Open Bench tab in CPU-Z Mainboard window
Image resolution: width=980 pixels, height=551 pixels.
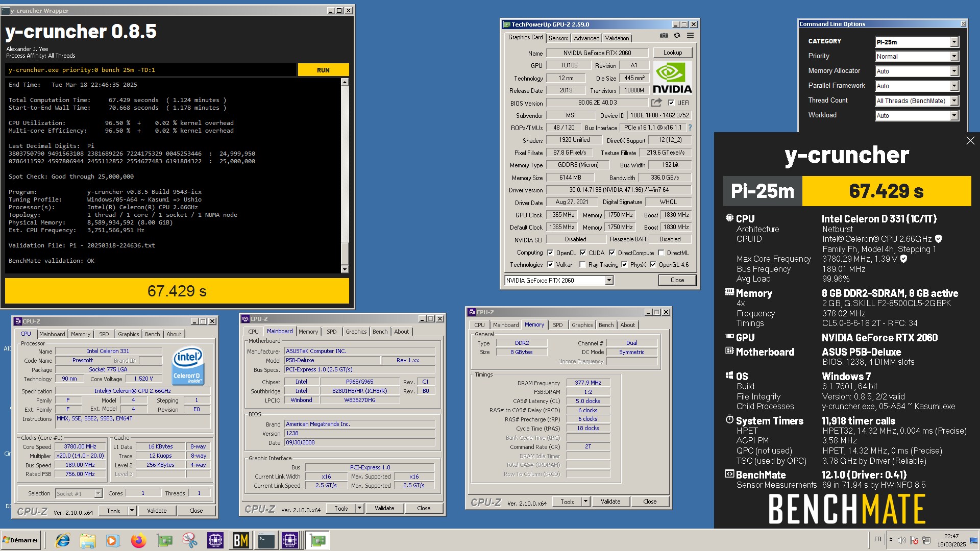coord(380,332)
